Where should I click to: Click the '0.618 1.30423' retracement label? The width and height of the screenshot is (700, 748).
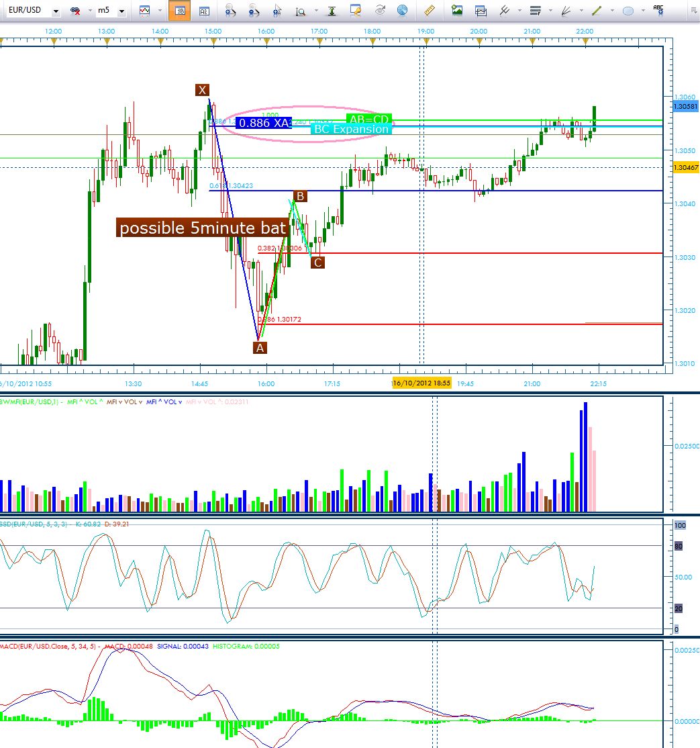point(232,185)
